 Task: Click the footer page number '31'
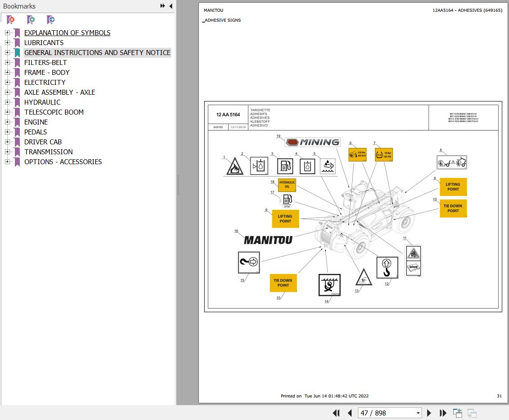499,396
